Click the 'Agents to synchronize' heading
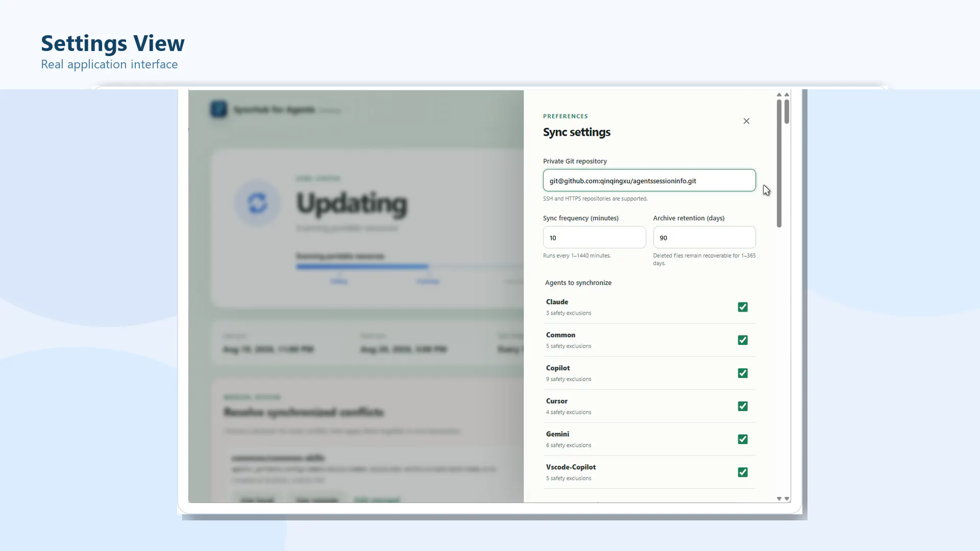980x551 pixels. [578, 283]
